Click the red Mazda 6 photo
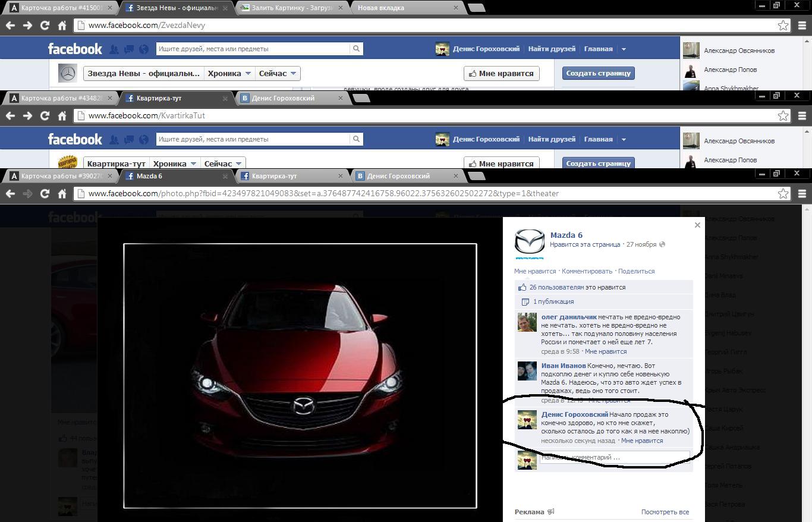812x522 pixels. coord(300,376)
